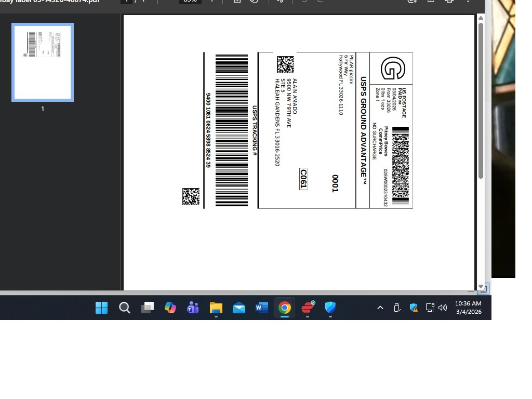The height and width of the screenshot is (399, 532).
Task: Click the PDF scrollbar down arrow
Action: [x=481, y=286]
